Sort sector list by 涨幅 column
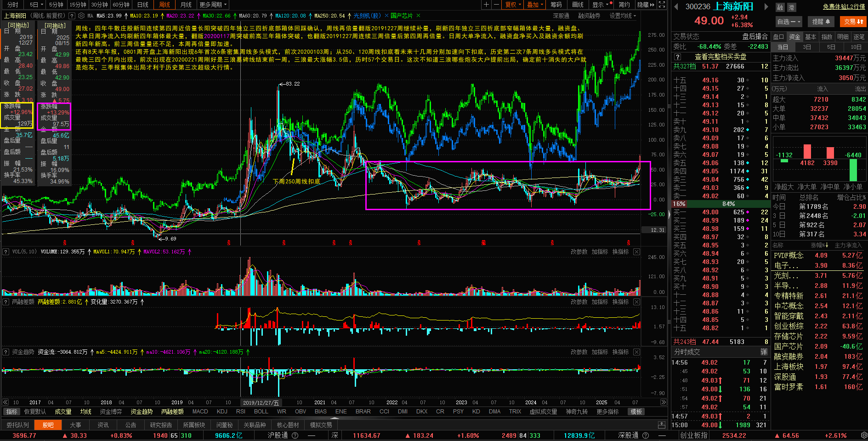The height and width of the screenshot is (441, 868). click(819, 245)
